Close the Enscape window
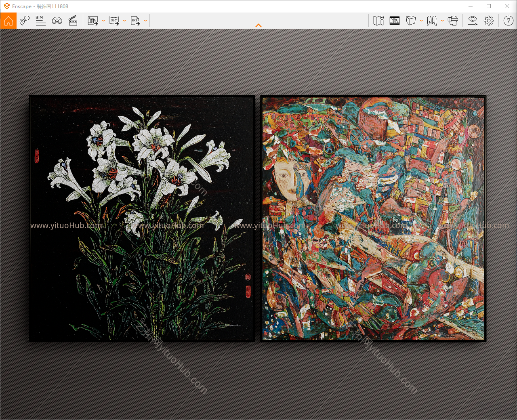The height and width of the screenshot is (420, 517). point(507,6)
